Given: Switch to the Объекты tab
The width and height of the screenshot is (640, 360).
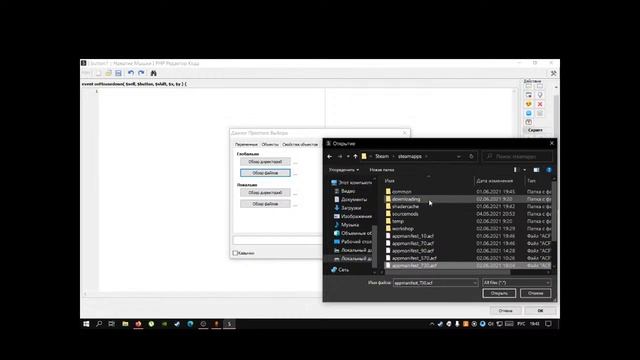Looking at the screenshot, I should point(270,144).
